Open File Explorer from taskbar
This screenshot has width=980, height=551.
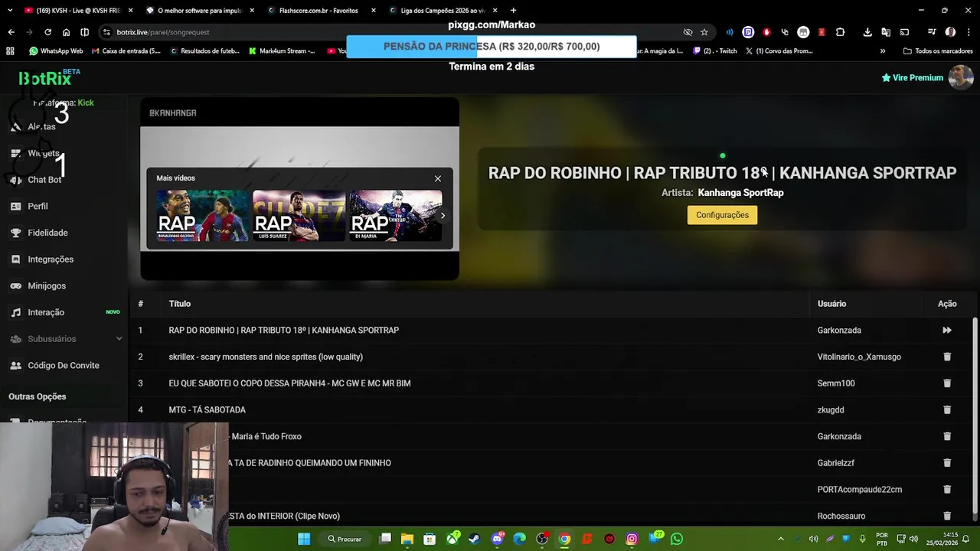pyautogui.click(x=407, y=539)
